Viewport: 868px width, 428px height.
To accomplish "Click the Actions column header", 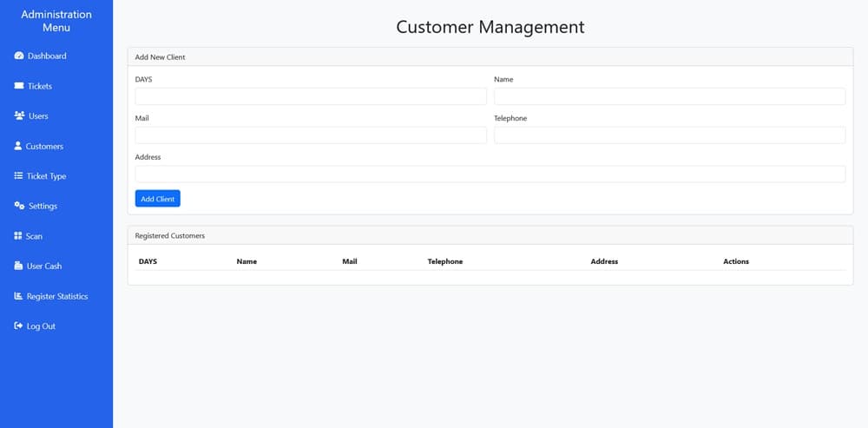I will [x=735, y=261].
